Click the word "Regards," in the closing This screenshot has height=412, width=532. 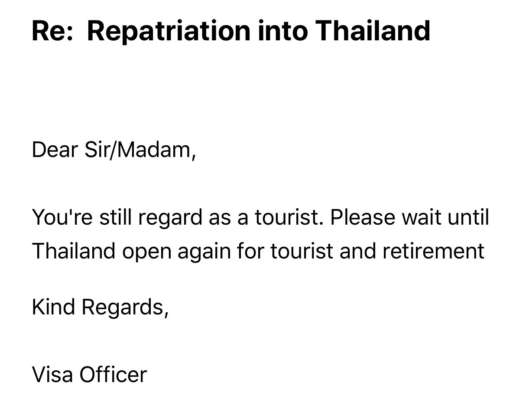coord(125,309)
